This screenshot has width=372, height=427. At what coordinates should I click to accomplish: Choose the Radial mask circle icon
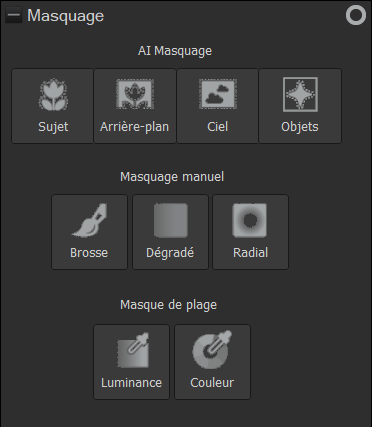pyautogui.click(x=250, y=220)
